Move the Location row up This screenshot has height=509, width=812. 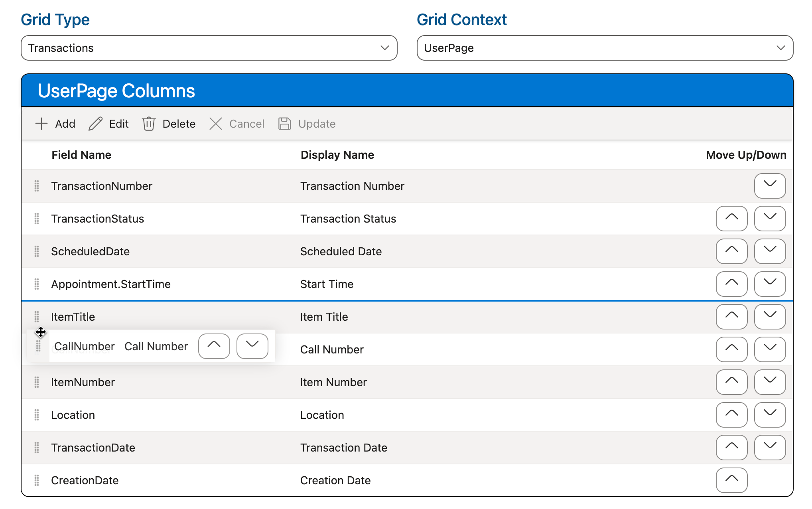[731, 415]
